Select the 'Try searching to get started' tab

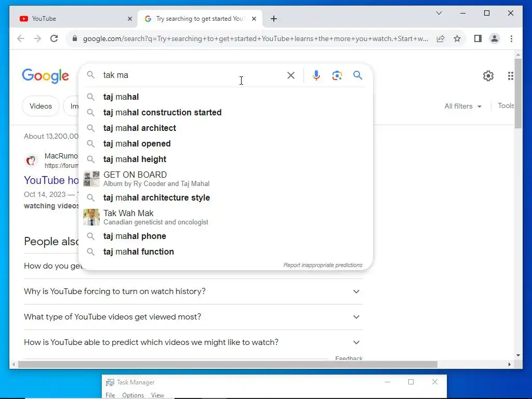[x=199, y=19]
